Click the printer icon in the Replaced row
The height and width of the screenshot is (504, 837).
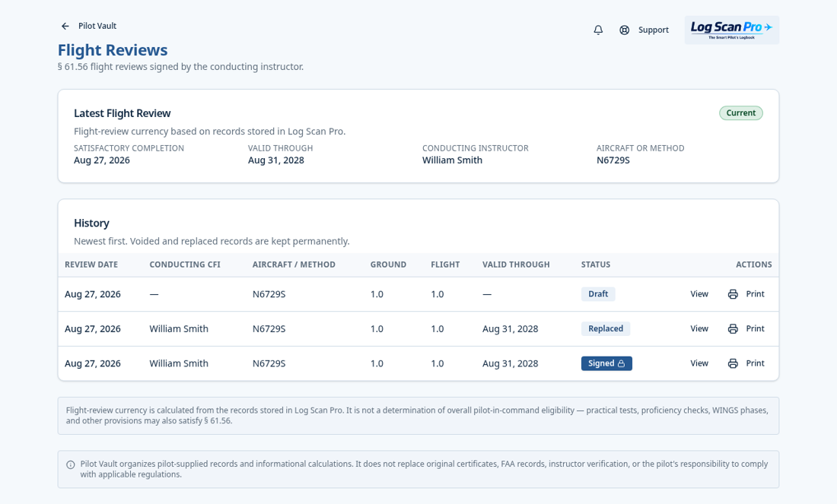(x=733, y=329)
